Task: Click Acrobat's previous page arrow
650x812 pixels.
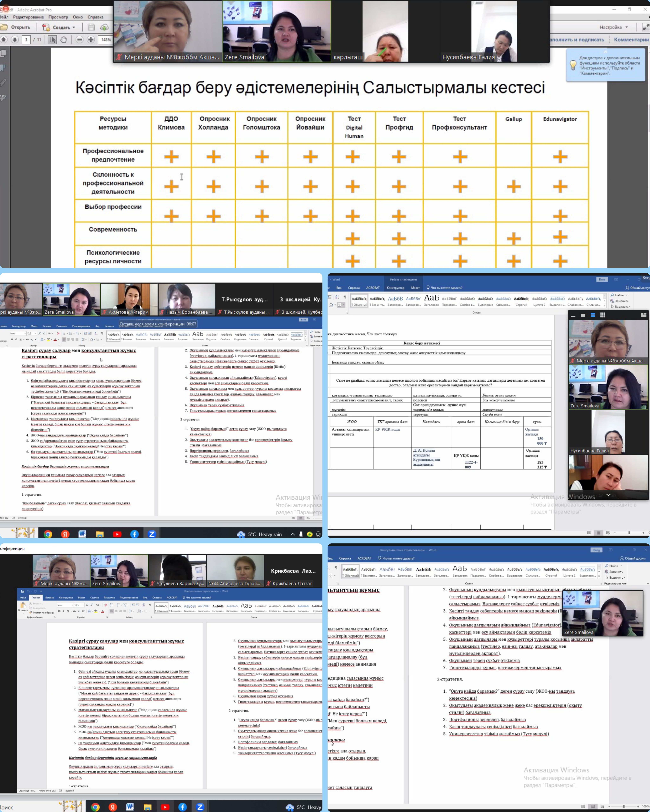Action: [4, 39]
